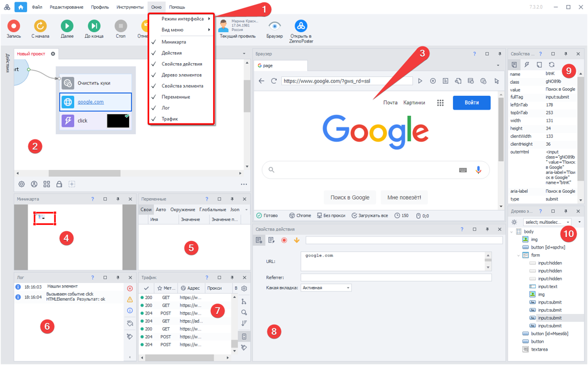Switch to Глобальные variables tab
Screen dimensions: 588x365
pyautogui.click(x=212, y=209)
